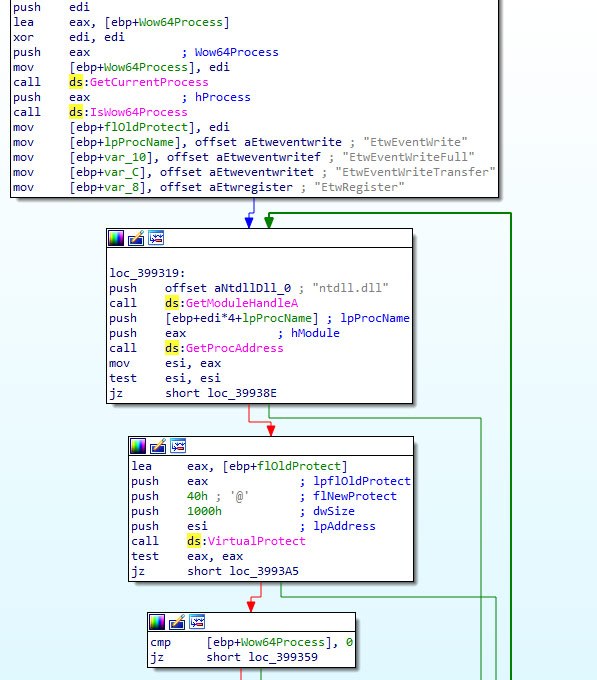Click group-nodes icon in loc_399319 block
The width and height of the screenshot is (597, 680).
156,238
